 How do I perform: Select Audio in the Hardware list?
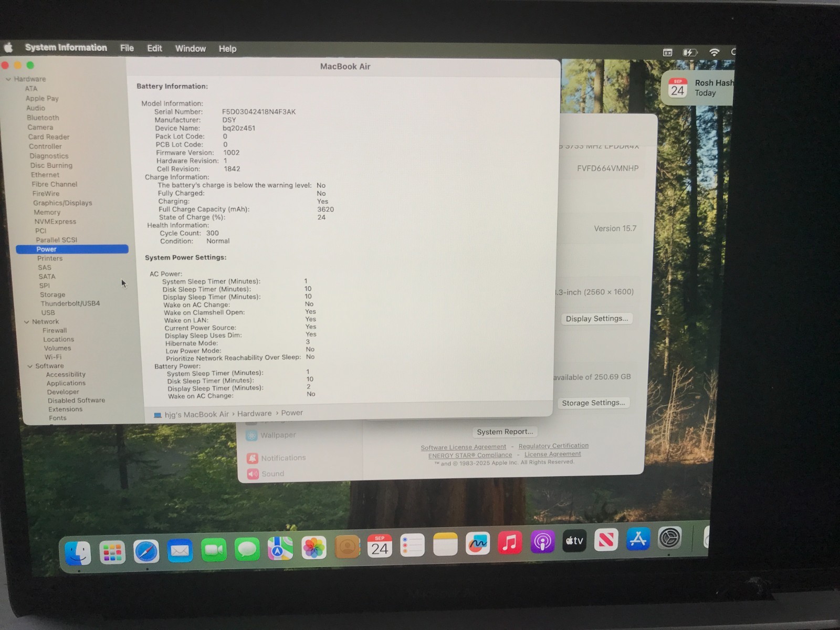(x=36, y=108)
